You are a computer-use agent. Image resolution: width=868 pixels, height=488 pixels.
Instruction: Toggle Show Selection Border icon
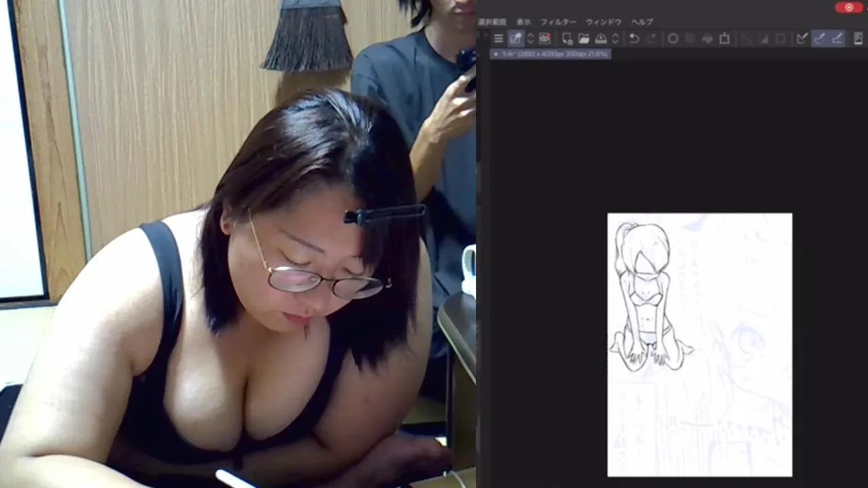point(781,39)
